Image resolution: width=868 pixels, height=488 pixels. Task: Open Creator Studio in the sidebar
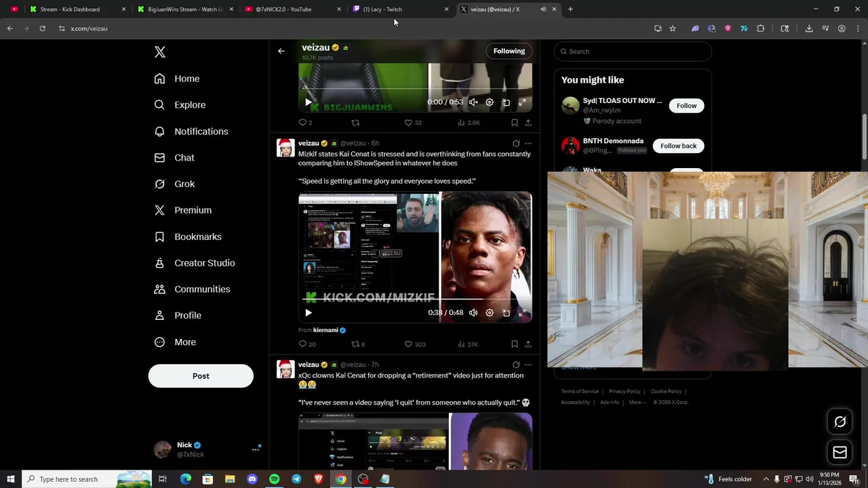(195, 263)
